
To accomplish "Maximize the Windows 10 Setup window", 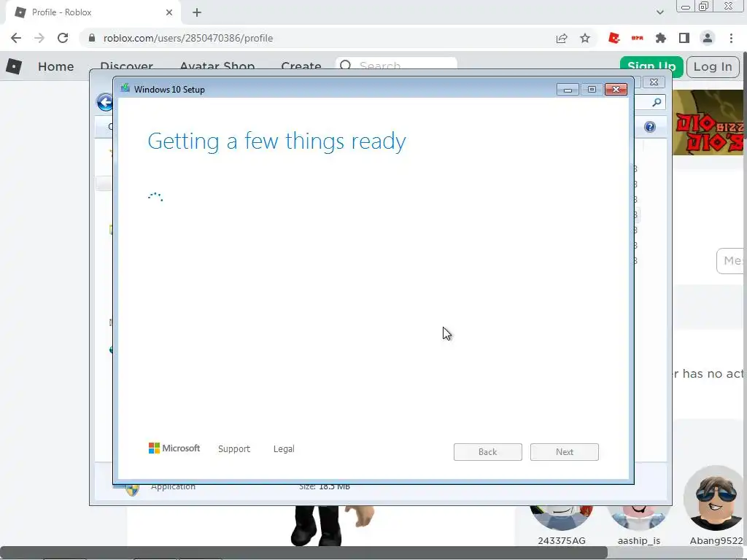I will [592, 90].
